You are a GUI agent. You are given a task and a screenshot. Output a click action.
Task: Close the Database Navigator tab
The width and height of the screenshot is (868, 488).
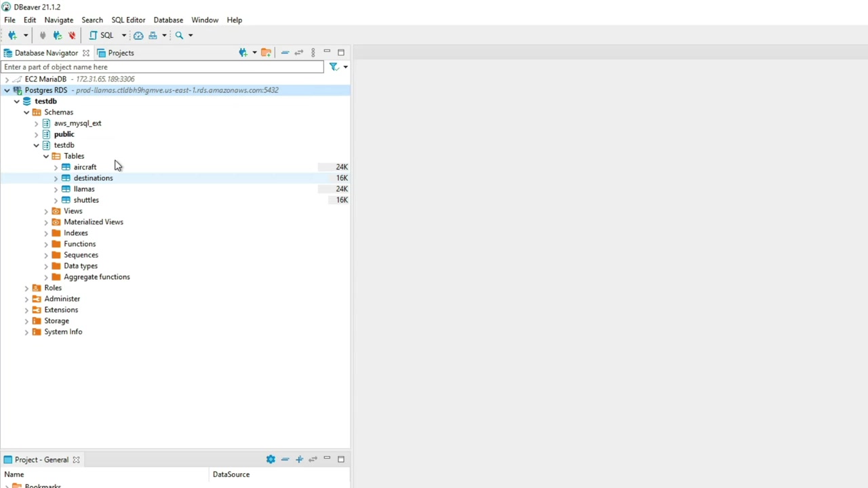tap(86, 53)
